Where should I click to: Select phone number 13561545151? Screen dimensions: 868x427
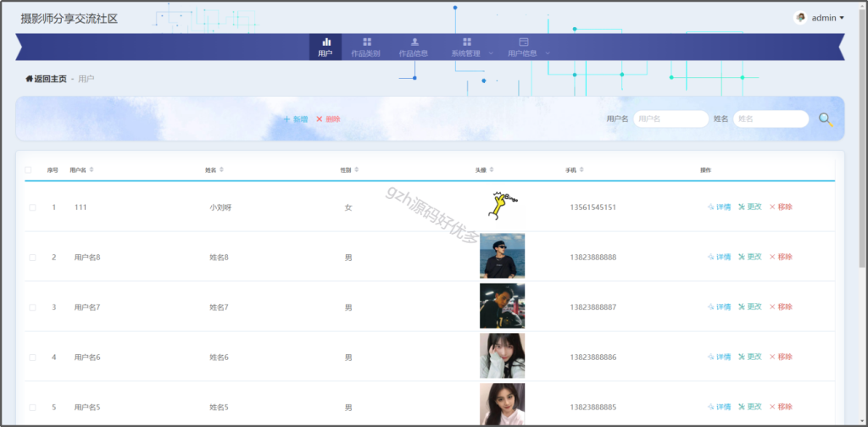pos(593,208)
